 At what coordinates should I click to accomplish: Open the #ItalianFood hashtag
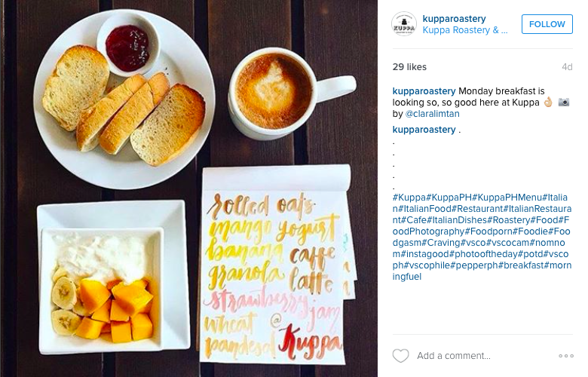tap(424, 209)
